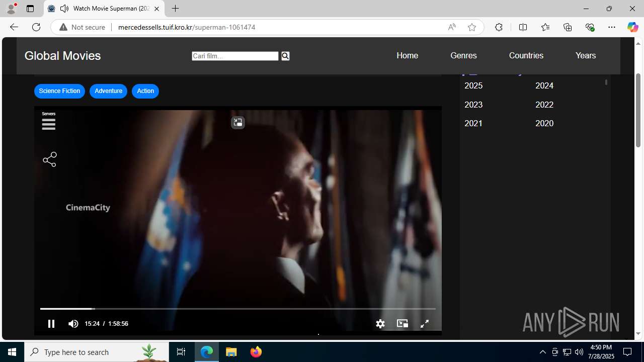Screen dimensions: 644x362
Task: Open the Copilot sidebar
Action: click(632, 27)
